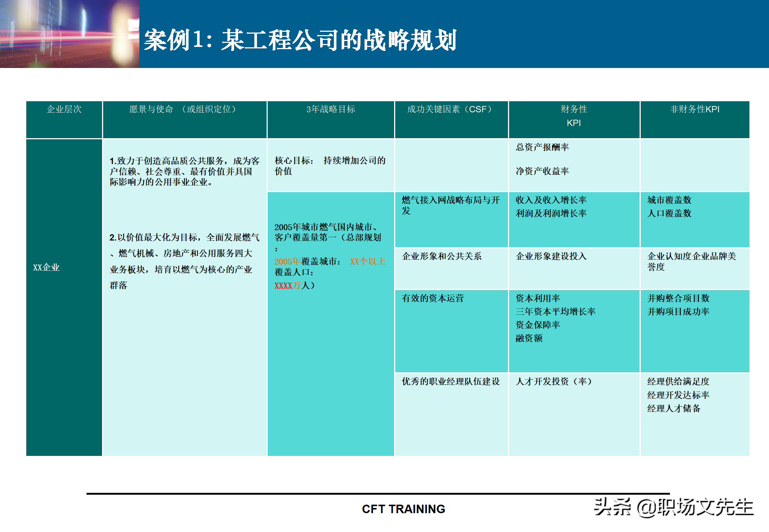Select the XX企业 row label cell
Image resolution: width=769 pixels, height=532 pixels.
[x=47, y=267]
